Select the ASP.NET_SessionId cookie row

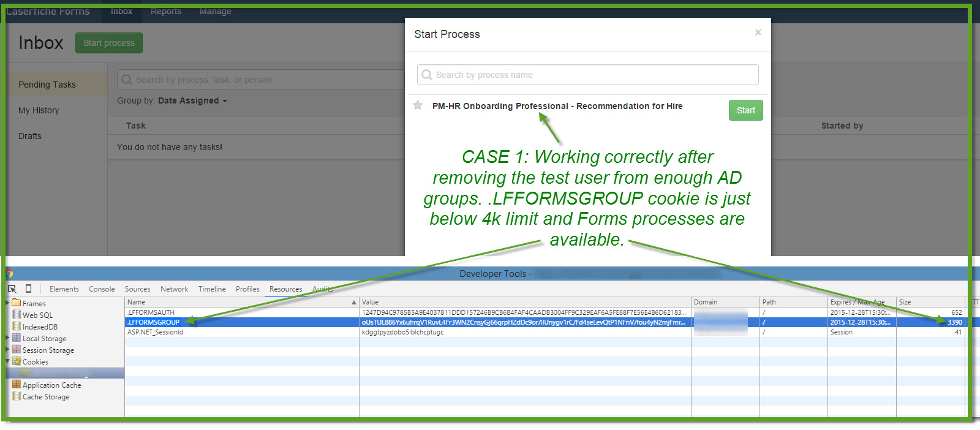pos(545,332)
